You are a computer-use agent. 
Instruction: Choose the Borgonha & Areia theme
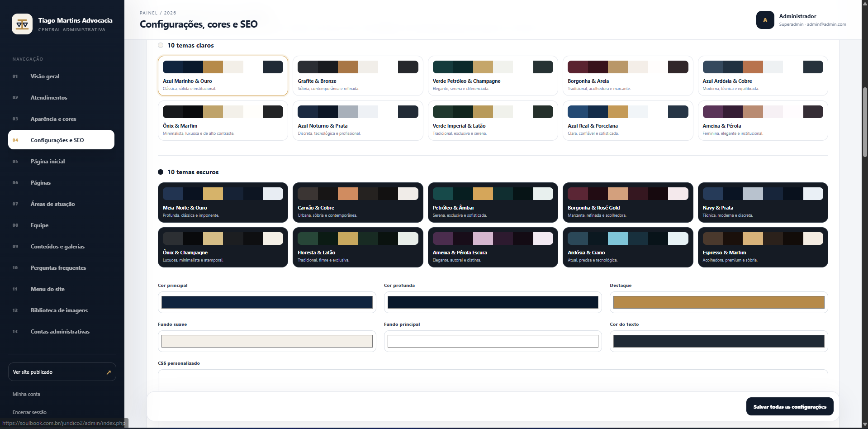(628, 76)
